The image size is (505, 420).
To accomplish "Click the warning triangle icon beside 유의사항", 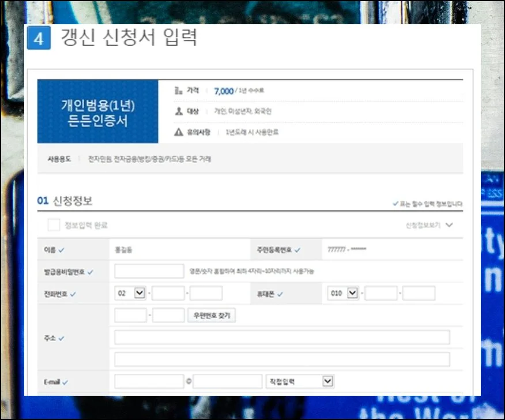I will click(x=178, y=132).
